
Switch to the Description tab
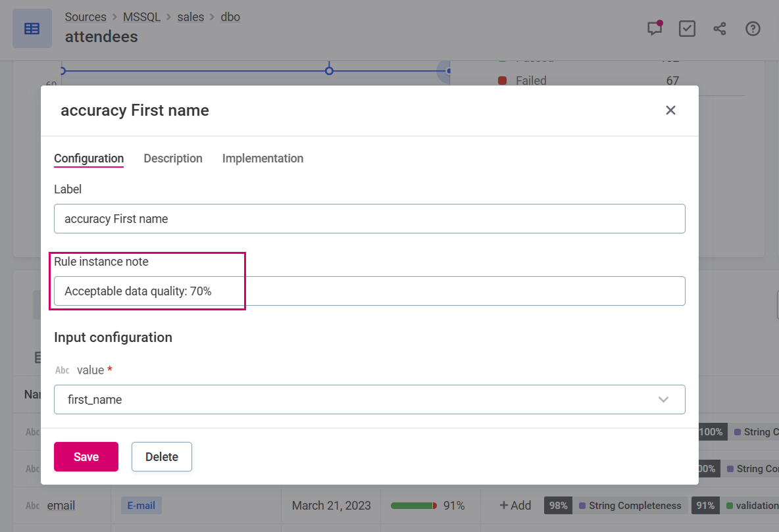coord(173,158)
